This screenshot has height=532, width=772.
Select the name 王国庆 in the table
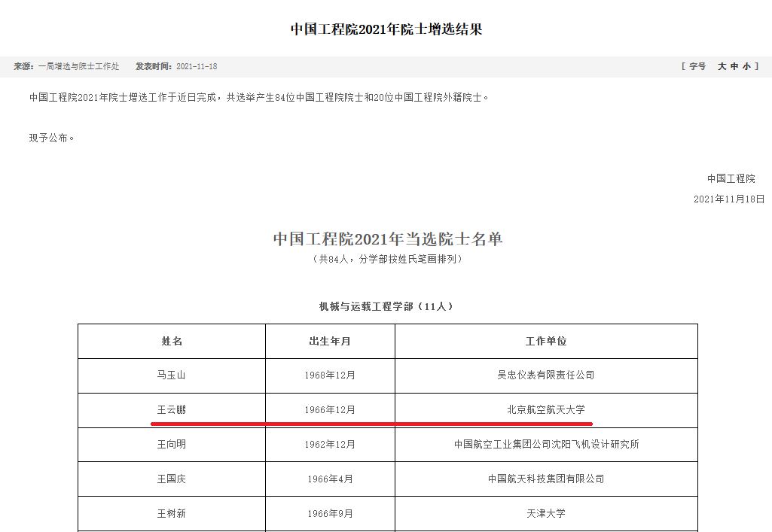click(172, 479)
